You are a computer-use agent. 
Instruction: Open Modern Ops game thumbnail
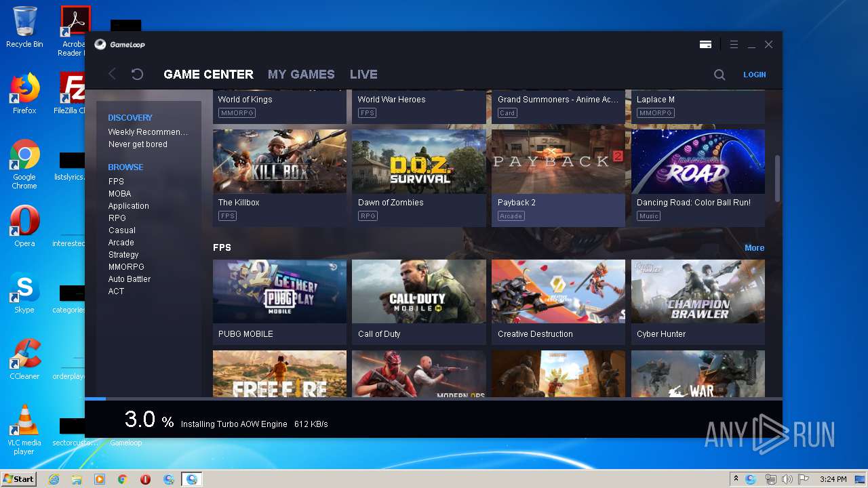[x=419, y=373]
